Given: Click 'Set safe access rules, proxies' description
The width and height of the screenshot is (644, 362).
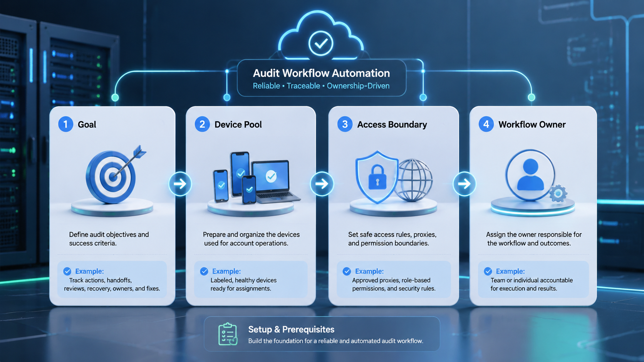Looking at the screenshot, I should pyautogui.click(x=392, y=239).
